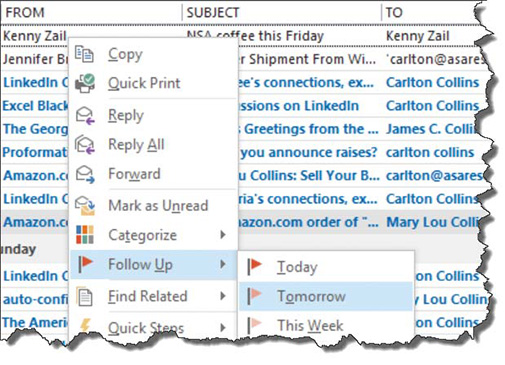Select Tomorrow in Follow Up submenu

(326, 296)
